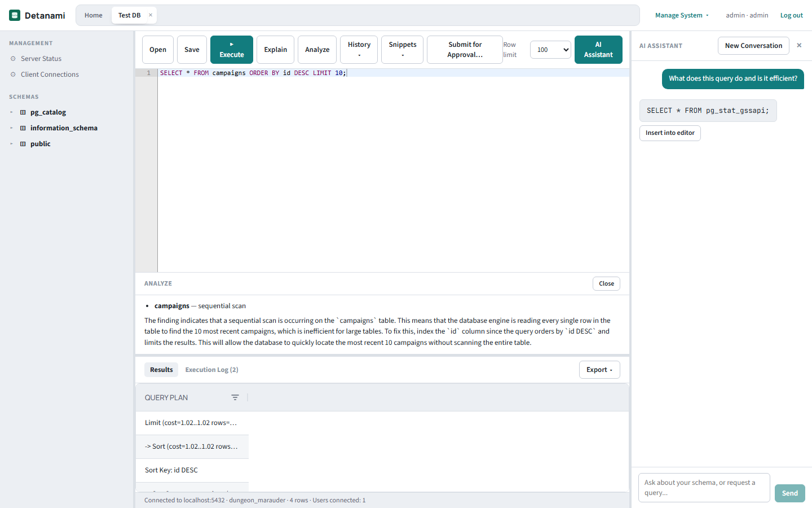Open the History dropdown
The image size is (812, 508).
pos(359,50)
